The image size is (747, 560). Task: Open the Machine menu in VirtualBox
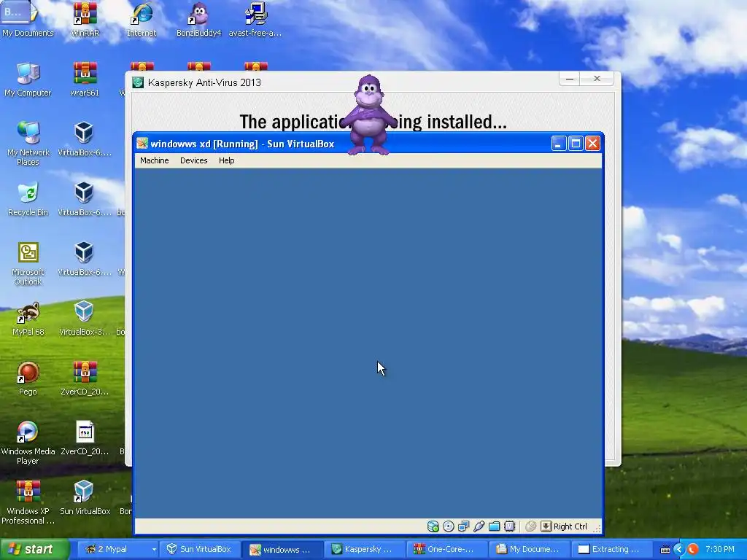click(x=155, y=160)
